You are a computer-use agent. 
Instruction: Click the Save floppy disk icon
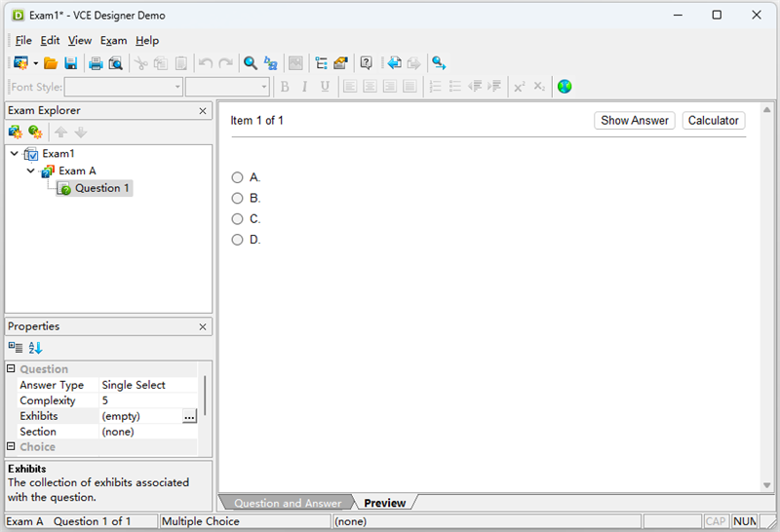tap(71, 63)
